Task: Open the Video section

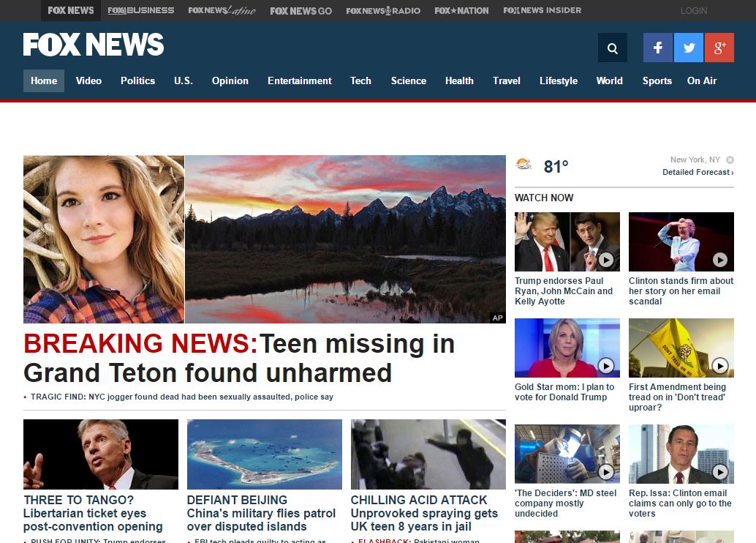Action: (88, 80)
